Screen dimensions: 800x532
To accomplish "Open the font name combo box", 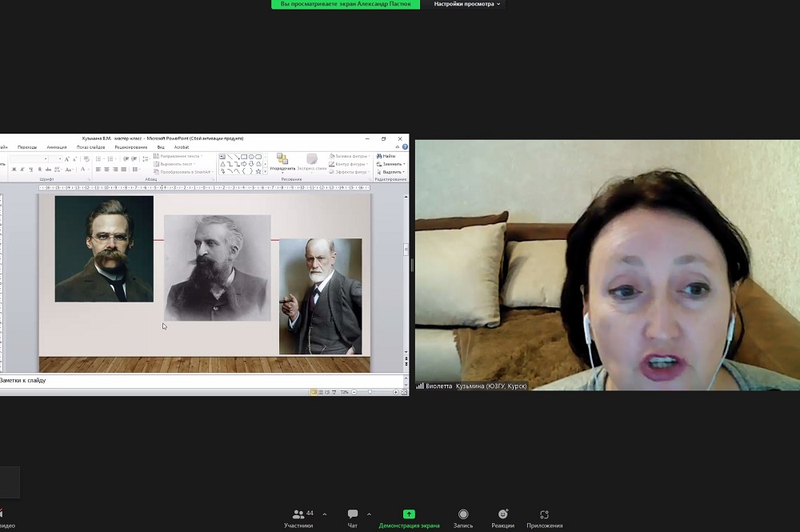I will (29, 159).
